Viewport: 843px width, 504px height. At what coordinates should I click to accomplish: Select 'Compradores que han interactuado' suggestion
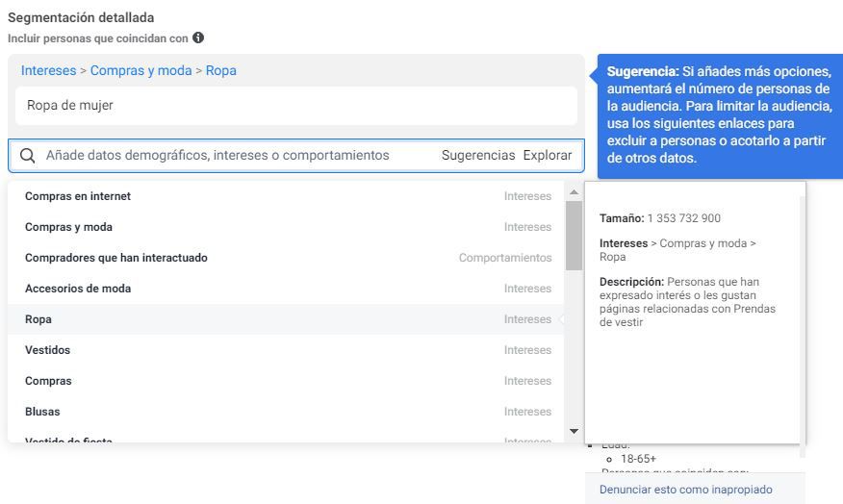pos(286,258)
